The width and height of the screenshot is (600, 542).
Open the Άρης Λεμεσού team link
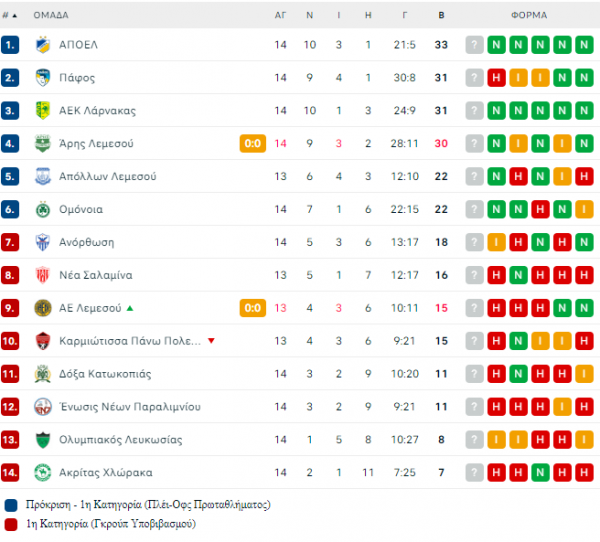(x=96, y=144)
